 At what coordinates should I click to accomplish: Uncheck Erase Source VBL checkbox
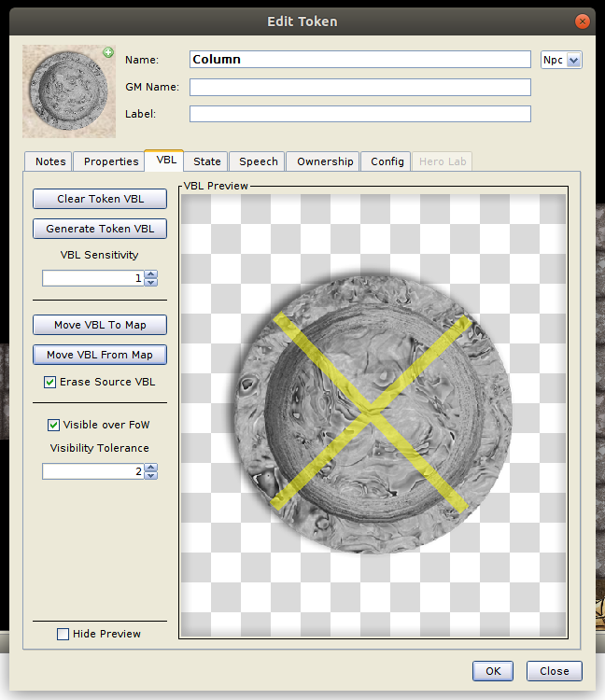[49, 382]
